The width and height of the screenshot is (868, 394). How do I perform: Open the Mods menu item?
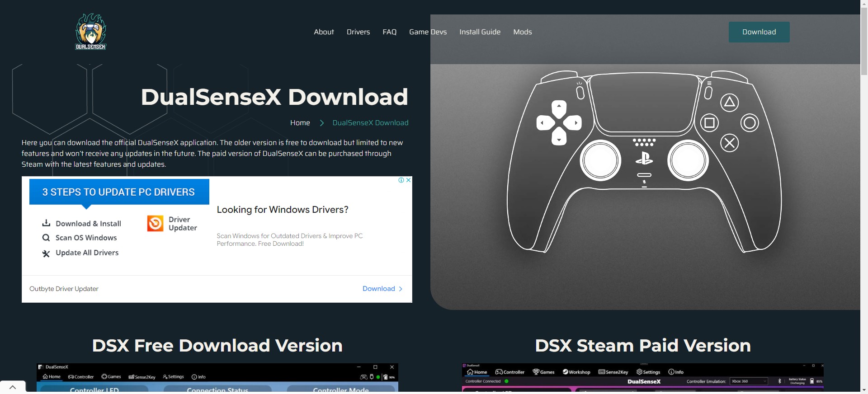tap(522, 32)
